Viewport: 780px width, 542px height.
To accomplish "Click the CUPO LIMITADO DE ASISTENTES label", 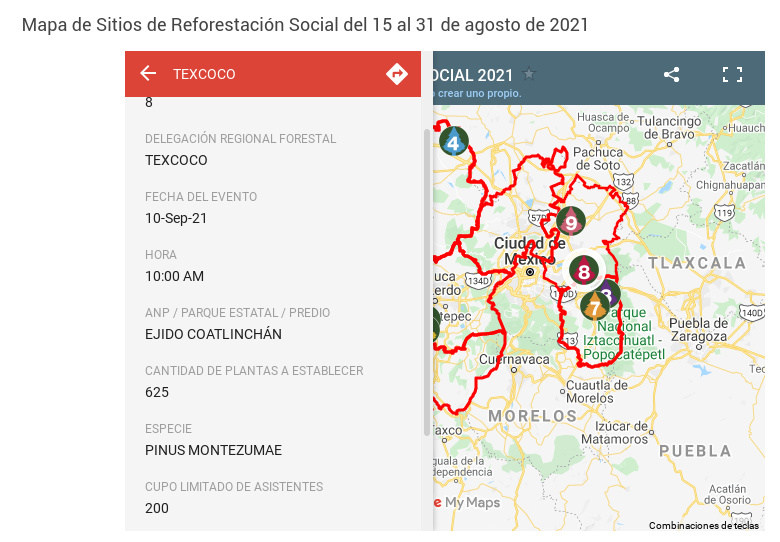I will (234, 487).
